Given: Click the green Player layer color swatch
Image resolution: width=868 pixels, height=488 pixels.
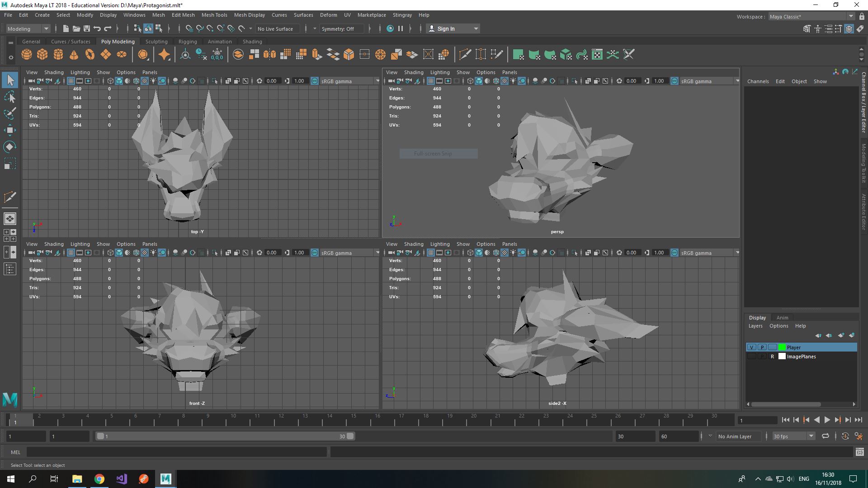Looking at the screenshot, I should pos(782,347).
